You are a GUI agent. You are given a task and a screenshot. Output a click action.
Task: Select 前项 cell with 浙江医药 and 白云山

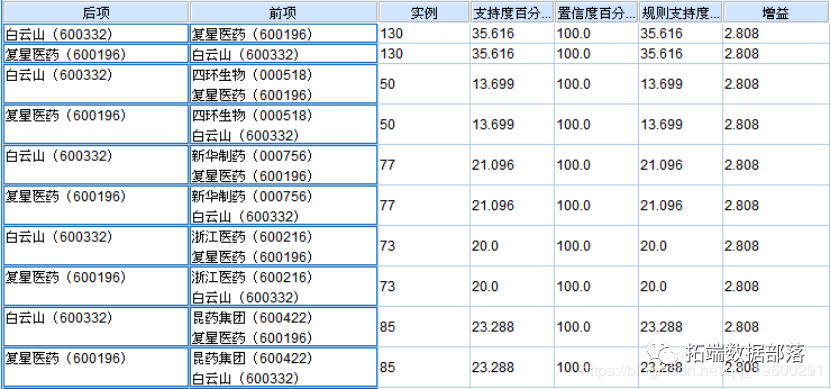tap(284, 286)
